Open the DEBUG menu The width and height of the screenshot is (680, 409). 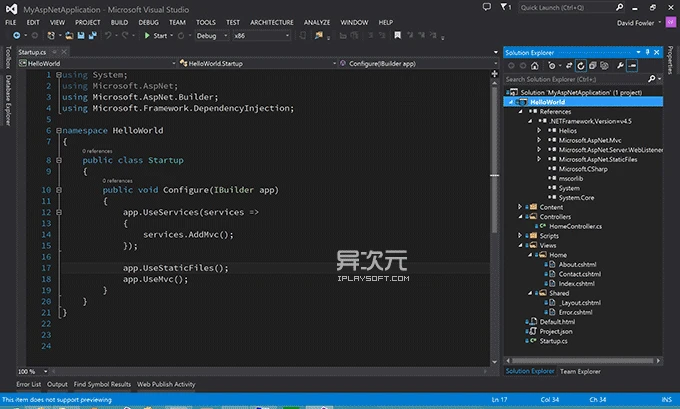point(148,22)
